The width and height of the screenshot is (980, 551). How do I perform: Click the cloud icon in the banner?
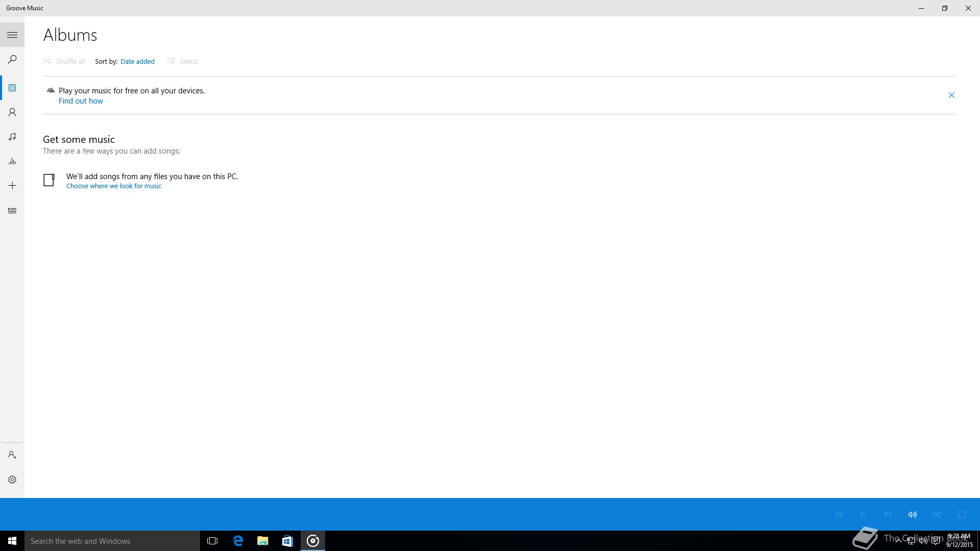pos(51,90)
